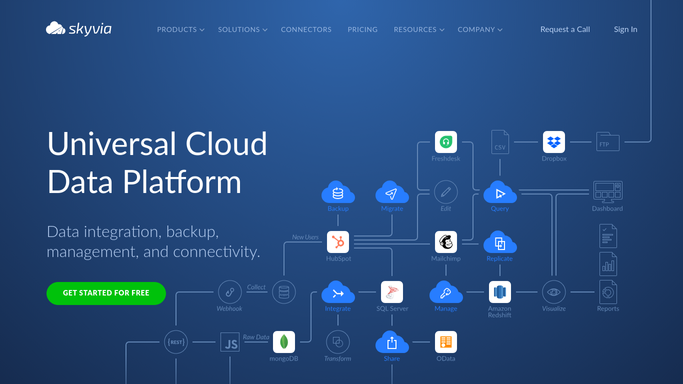Click Get Started For Free button
The width and height of the screenshot is (683, 384).
click(106, 293)
